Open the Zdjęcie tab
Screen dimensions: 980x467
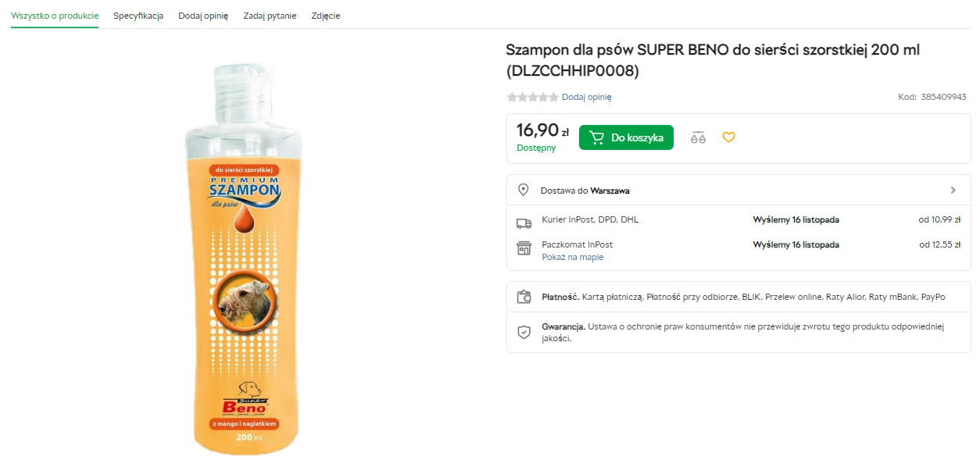(325, 16)
